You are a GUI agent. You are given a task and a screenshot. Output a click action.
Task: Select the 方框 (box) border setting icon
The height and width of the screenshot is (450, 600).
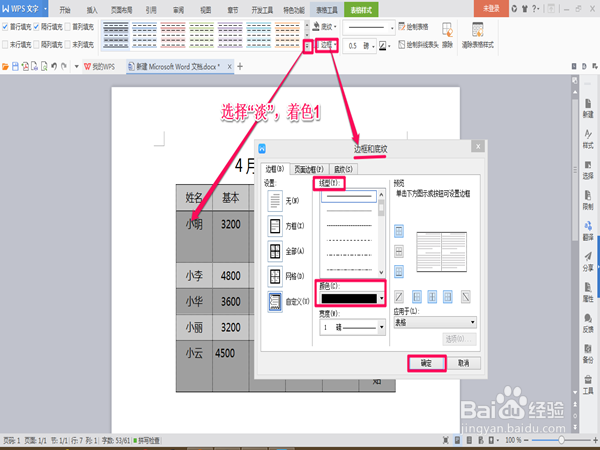pos(275,226)
